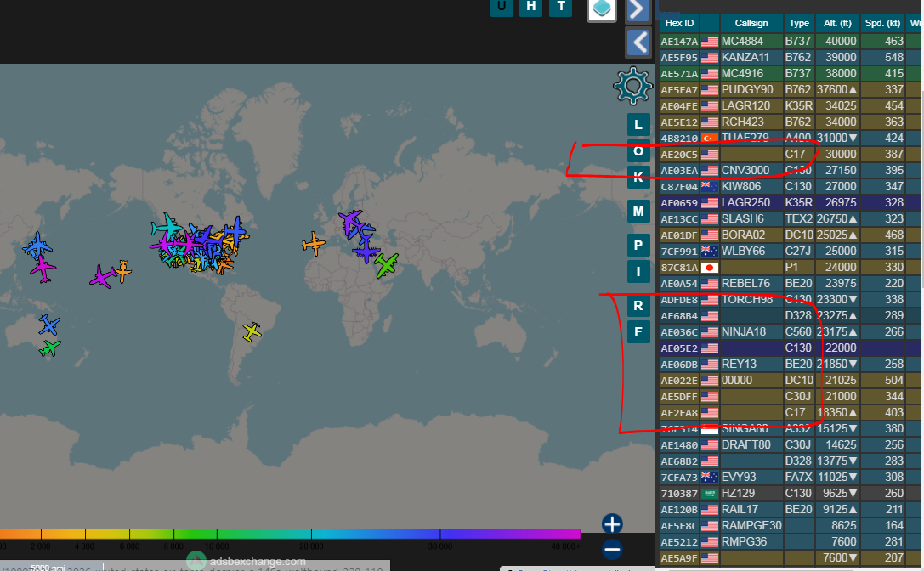Select the PUDGY90 aircraft row

790,89
